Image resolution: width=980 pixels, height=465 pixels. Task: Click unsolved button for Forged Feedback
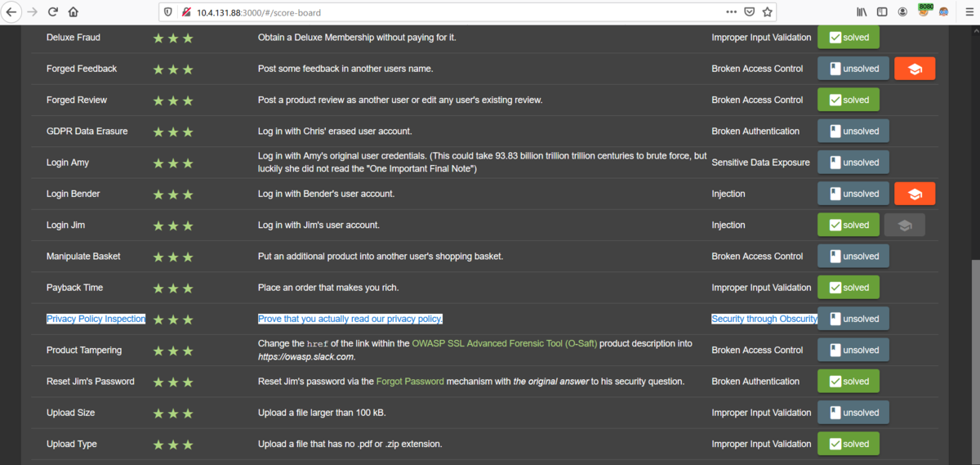coord(853,69)
